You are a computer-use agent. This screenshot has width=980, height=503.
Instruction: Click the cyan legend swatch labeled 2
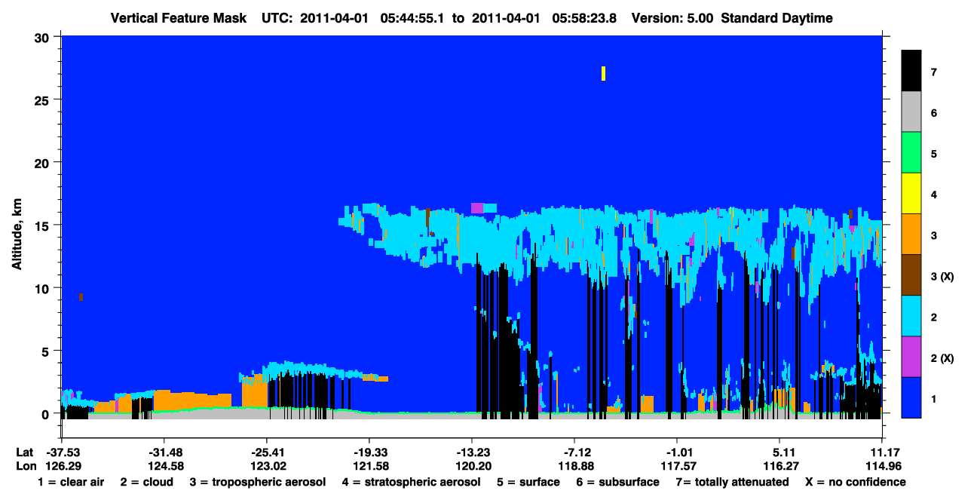click(911, 316)
